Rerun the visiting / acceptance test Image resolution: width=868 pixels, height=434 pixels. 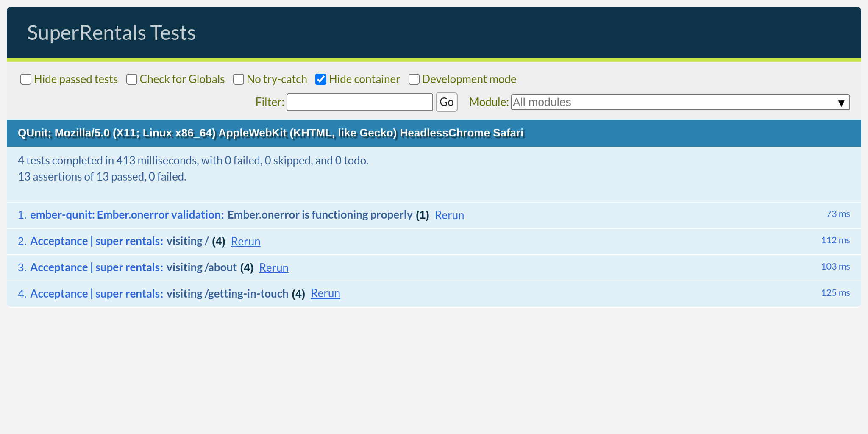pos(245,242)
